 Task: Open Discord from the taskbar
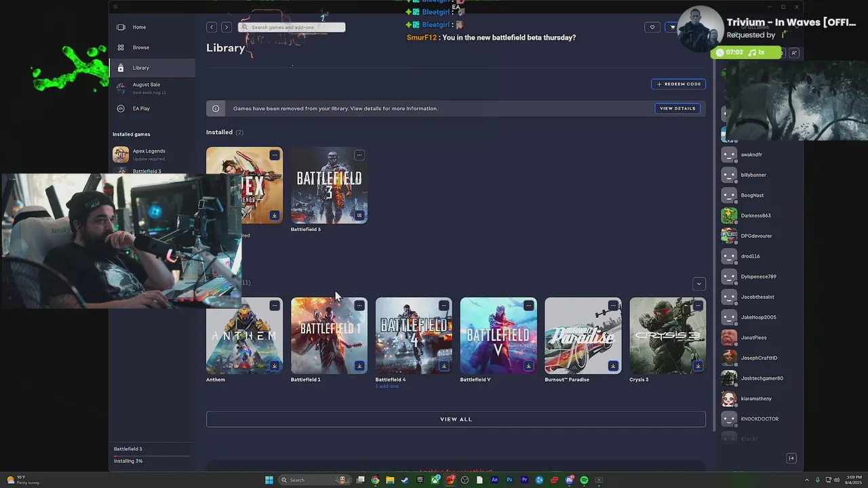point(570,480)
